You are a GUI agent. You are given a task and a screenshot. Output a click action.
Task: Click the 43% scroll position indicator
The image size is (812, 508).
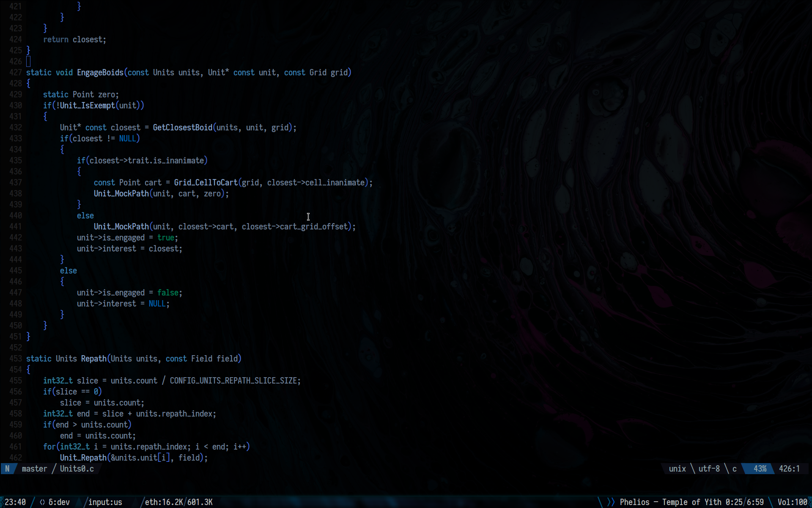[x=760, y=469]
